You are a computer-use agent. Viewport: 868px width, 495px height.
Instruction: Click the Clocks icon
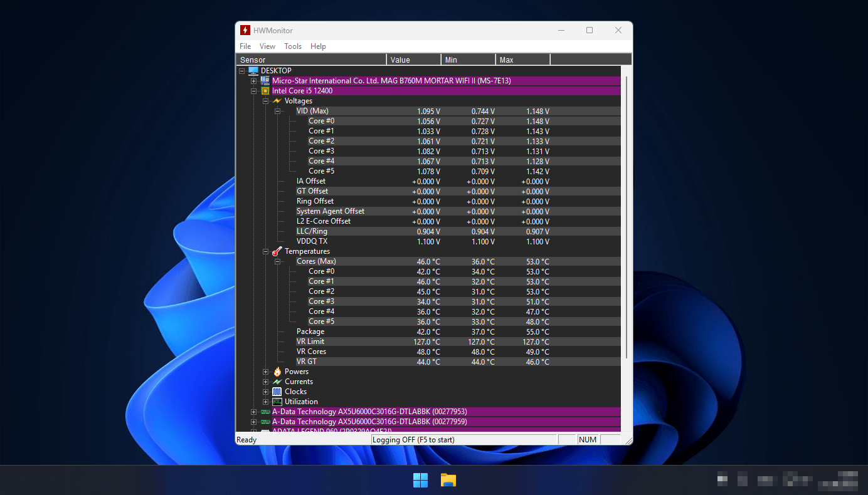[277, 392]
